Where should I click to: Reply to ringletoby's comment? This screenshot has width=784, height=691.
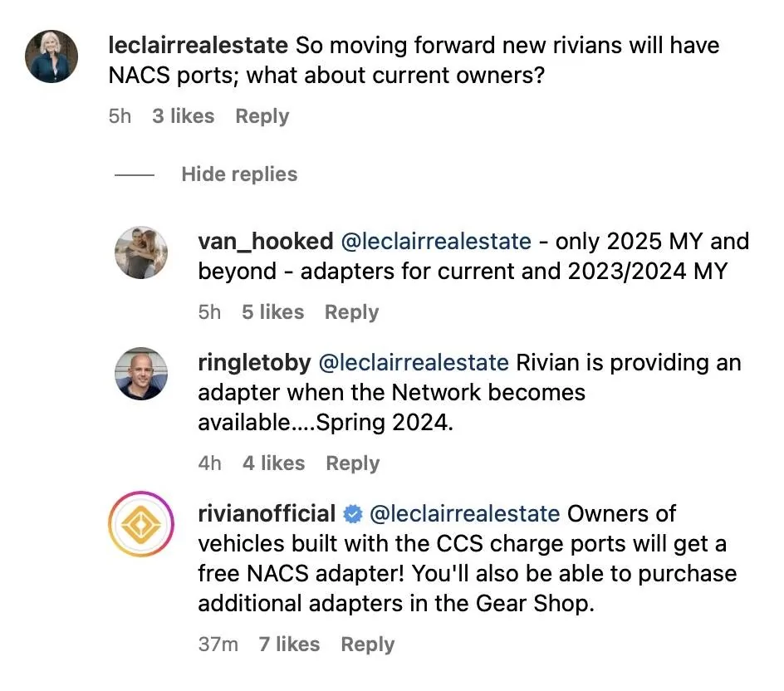pyautogui.click(x=353, y=463)
